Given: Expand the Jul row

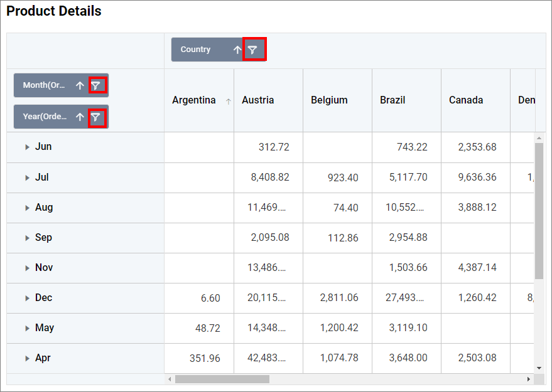Looking at the screenshot, I should pyautogui.click(x=27, y=177).
